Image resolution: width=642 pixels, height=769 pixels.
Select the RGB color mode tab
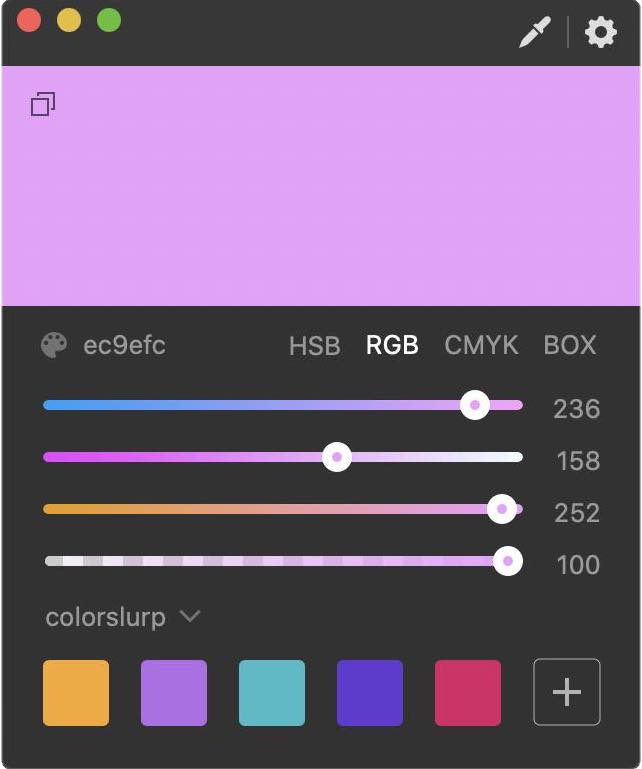[x=392, y=346]
